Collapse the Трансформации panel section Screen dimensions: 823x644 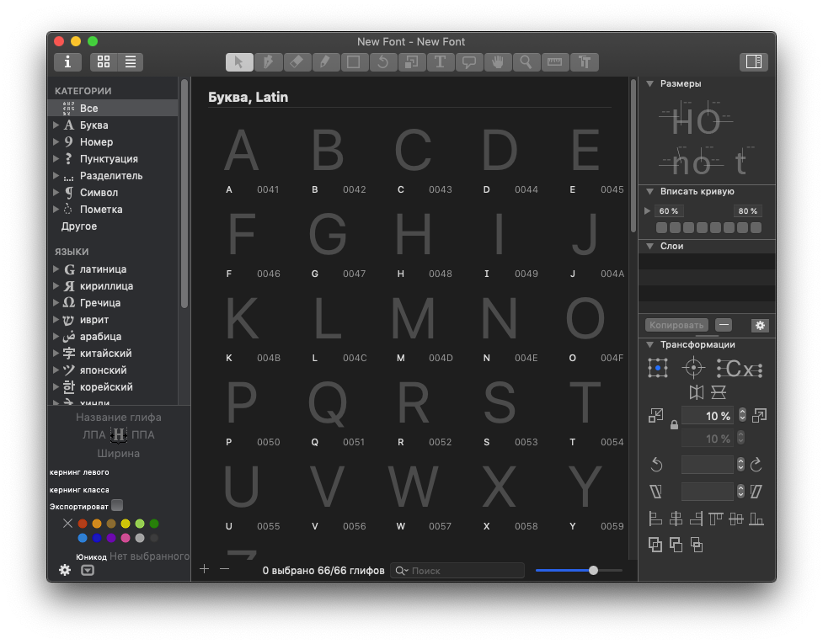click(650, 344)
